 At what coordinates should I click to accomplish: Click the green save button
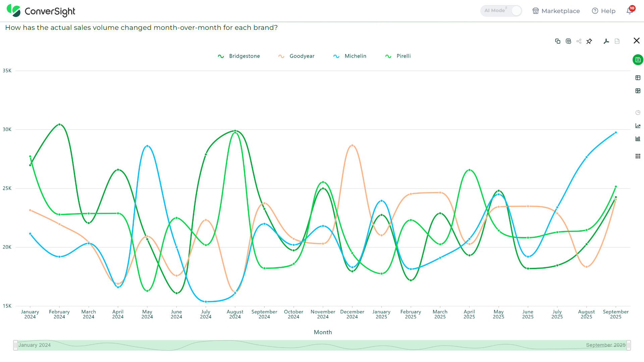[x=638, y=60]
